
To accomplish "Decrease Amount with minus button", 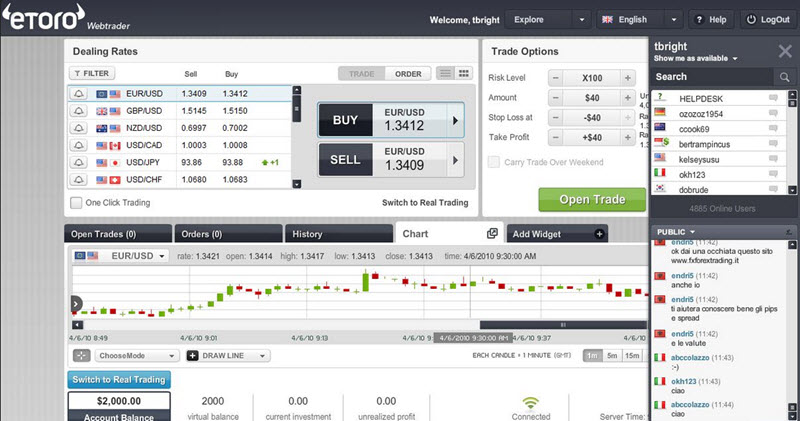I will 556,98.
